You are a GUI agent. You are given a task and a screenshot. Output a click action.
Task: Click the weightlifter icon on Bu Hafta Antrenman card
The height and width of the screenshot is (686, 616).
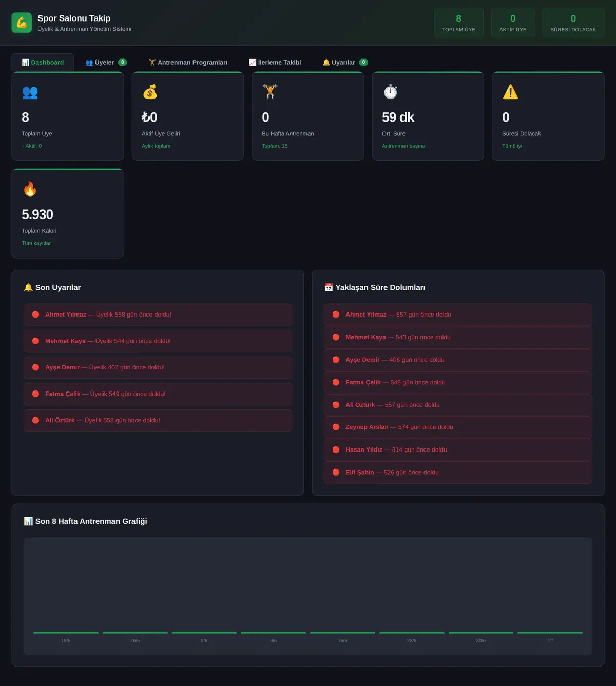pyautogui.click(x=270, y=92)
